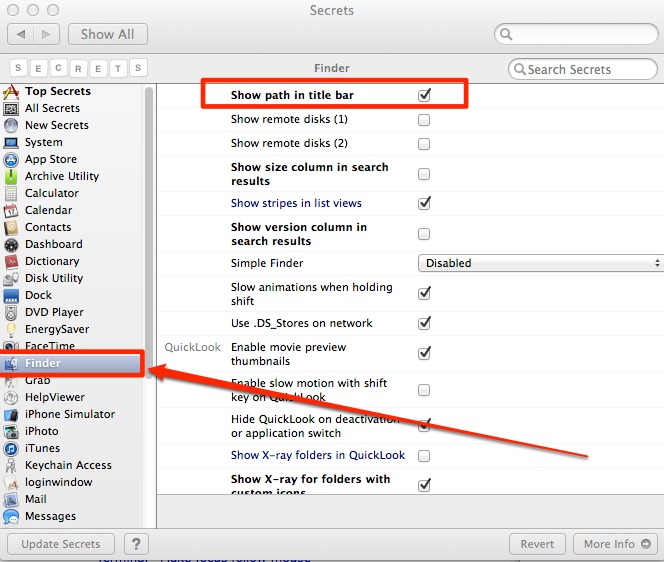
Task: Click the System Preferences search field
Action: tap(576, 34)
